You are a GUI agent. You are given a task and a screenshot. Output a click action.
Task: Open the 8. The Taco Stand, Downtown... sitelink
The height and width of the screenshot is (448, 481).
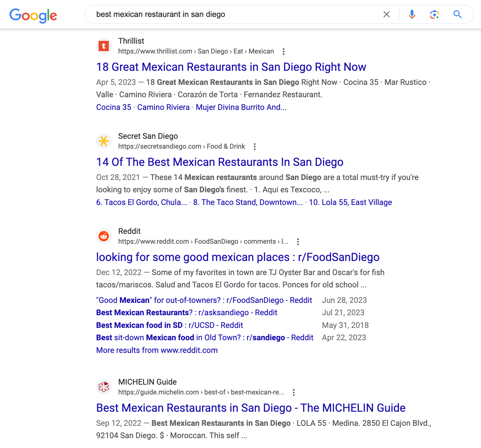[248, 202]
